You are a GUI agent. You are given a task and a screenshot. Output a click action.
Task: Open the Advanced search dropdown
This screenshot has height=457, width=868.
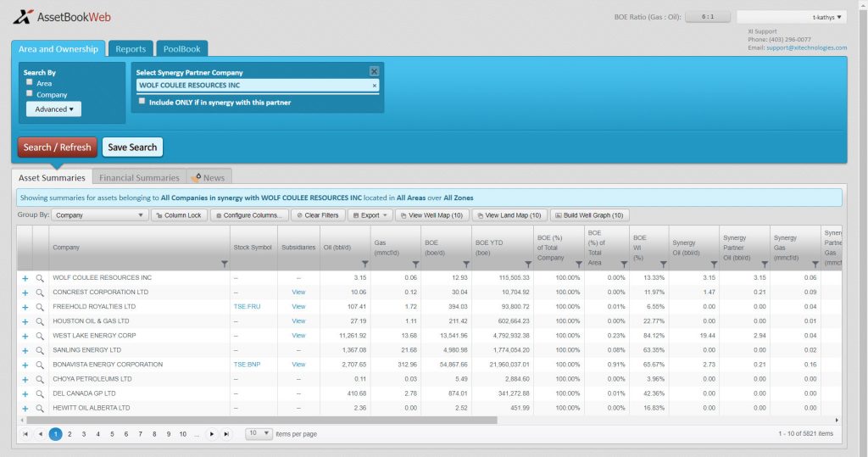[53, 109]
